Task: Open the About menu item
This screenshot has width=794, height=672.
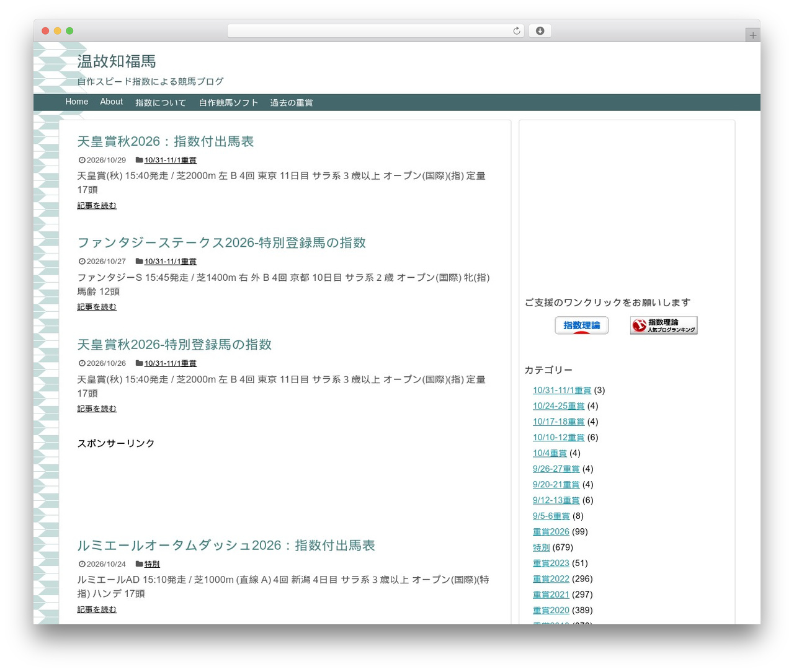Action: click(112, 102)
